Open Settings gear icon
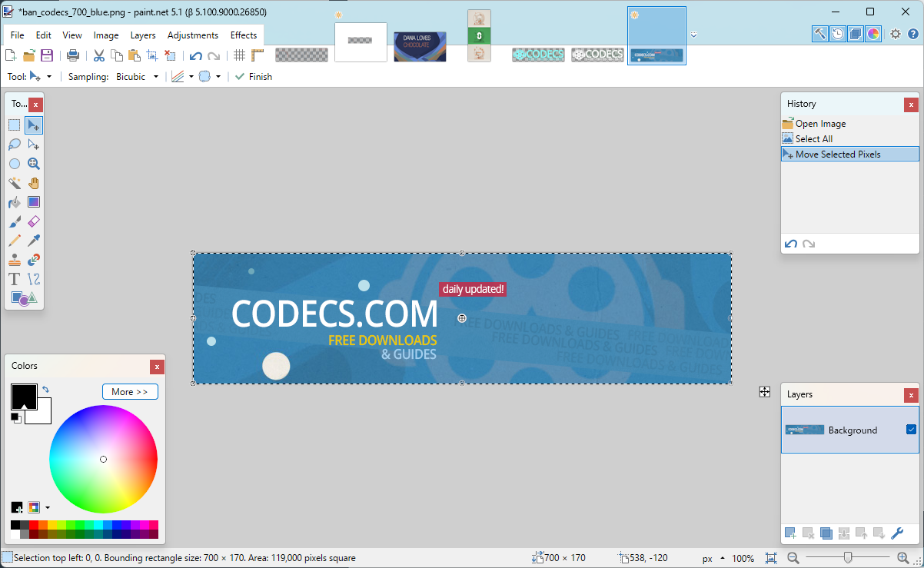 click(x=896, y=34)
